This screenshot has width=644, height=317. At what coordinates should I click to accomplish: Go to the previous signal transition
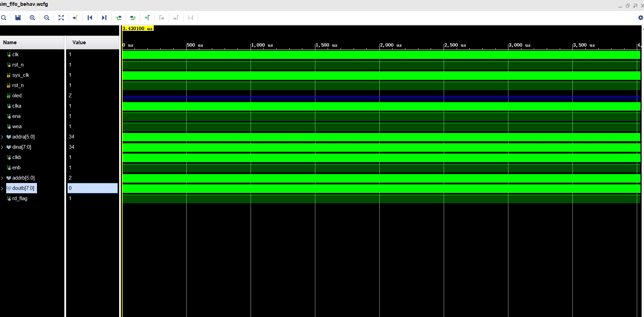tap(119, 17)
